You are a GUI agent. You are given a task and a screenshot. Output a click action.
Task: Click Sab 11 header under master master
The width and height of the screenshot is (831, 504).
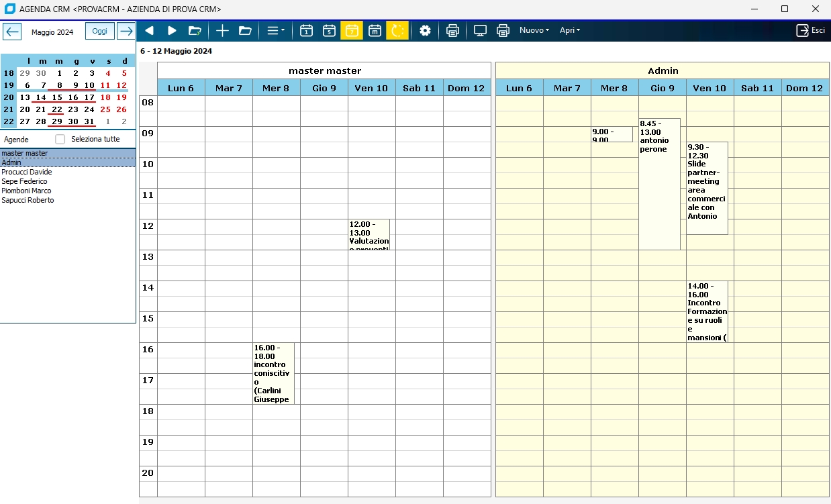[420, 88]
